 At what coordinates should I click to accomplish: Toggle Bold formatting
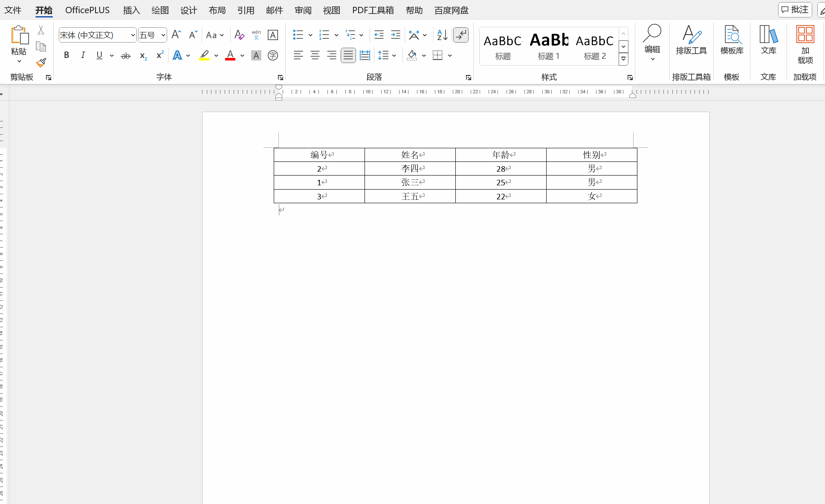pyautogui.click(x=67, y=55)
